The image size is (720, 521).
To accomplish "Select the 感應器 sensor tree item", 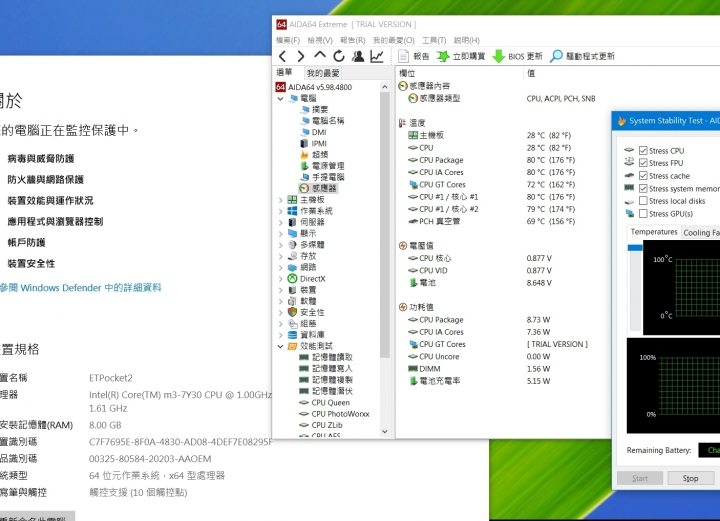I will click(318, 188).
